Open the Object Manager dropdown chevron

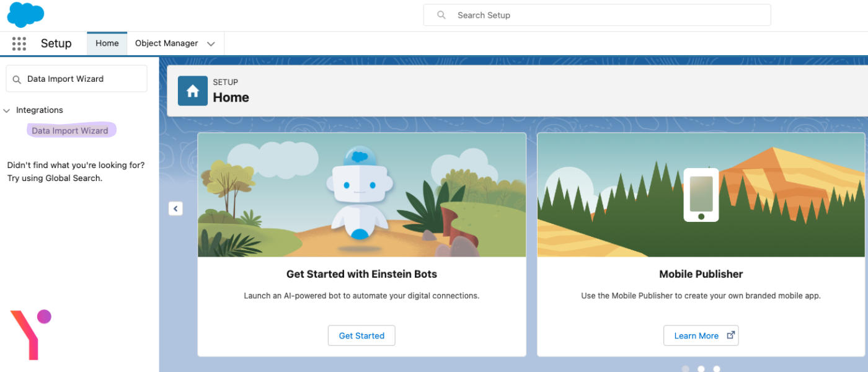click(x=211, y=43)
